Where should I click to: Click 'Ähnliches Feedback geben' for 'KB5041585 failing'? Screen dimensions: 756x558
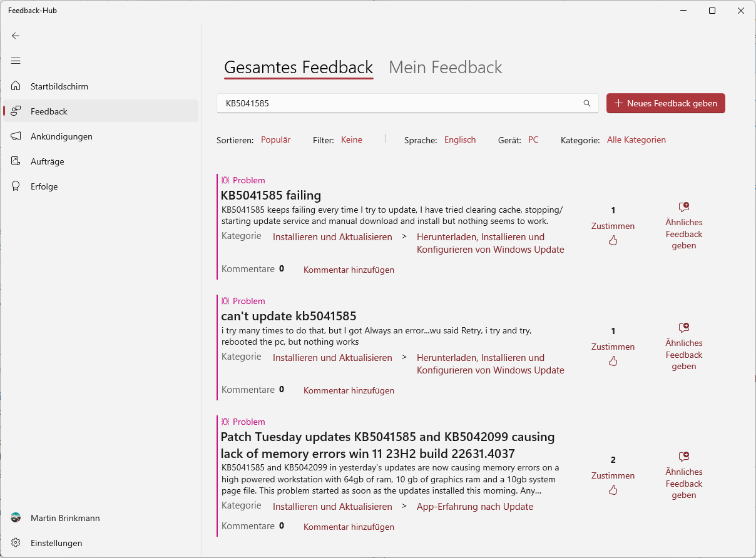point(684,234)
